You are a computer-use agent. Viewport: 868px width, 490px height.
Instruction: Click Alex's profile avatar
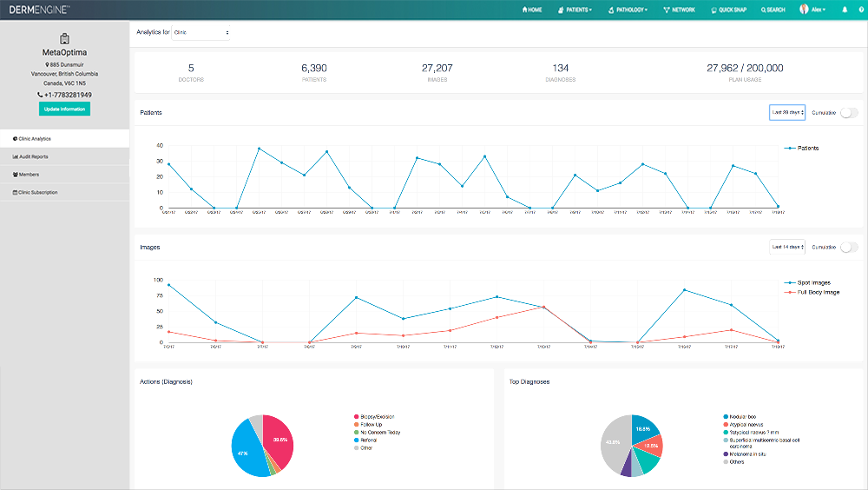(805, 10)
